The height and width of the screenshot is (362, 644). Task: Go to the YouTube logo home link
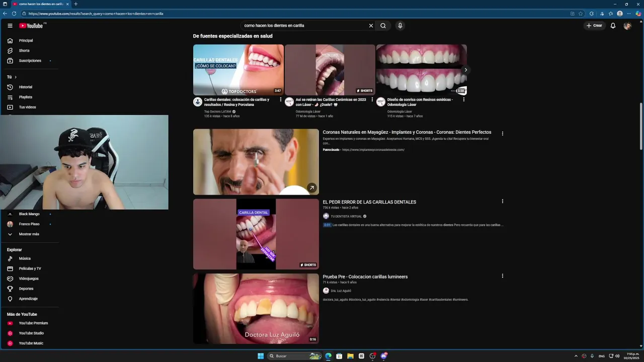pos(31,26)
